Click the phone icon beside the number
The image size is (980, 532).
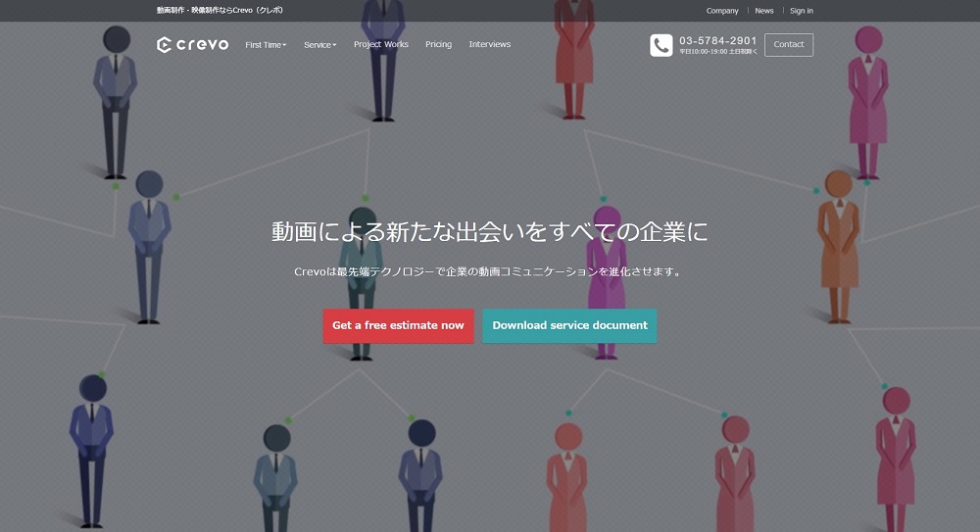click(661, 45)
